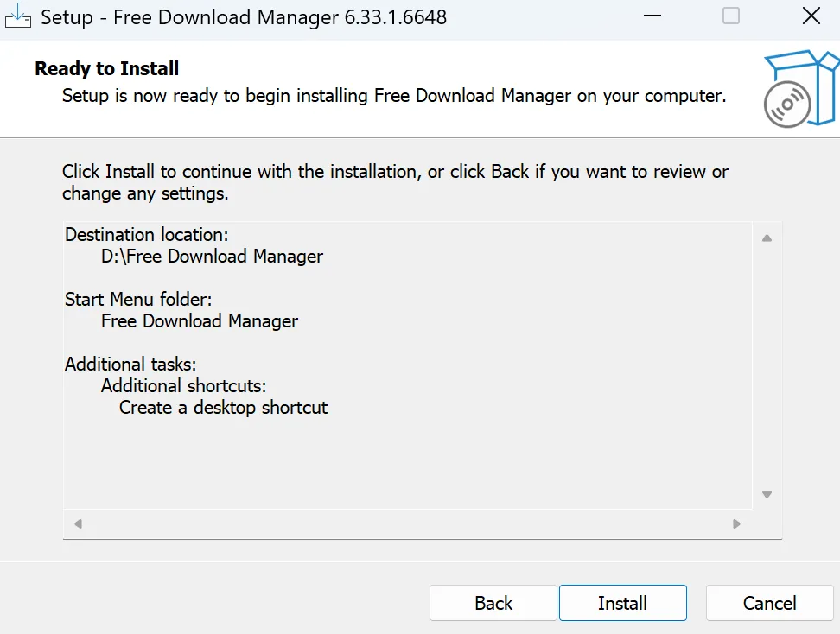
Task: Click the "Additional shortcuts:" line
Action: [183, 386]
